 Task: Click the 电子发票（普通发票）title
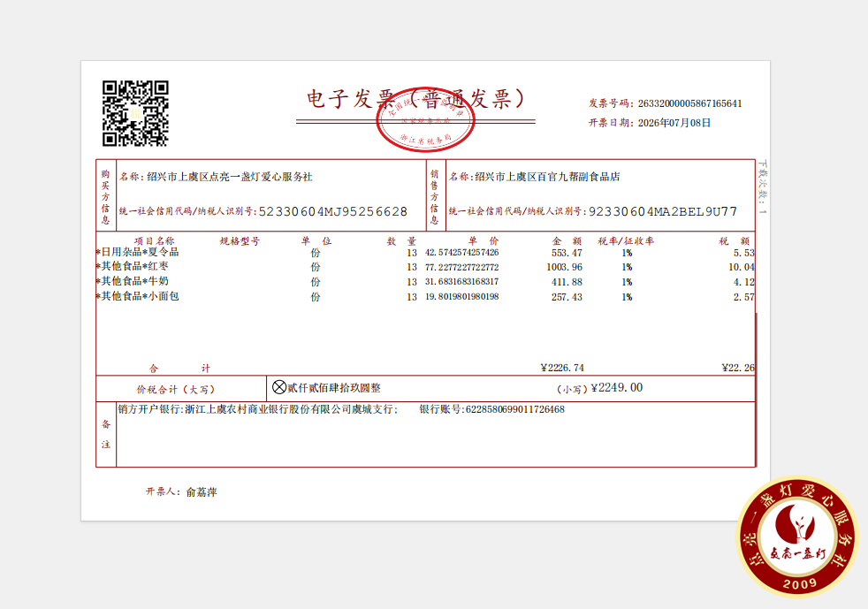point(415,99)
